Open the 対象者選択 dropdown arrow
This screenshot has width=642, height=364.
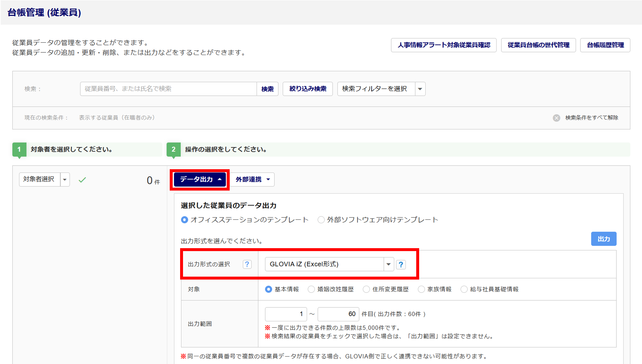point(65,180)
